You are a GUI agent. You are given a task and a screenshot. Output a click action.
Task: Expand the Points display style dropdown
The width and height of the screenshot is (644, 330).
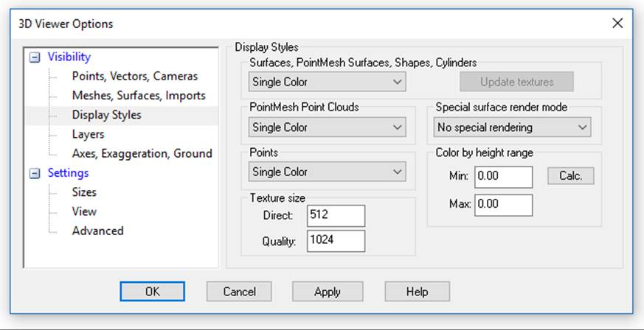327,172
